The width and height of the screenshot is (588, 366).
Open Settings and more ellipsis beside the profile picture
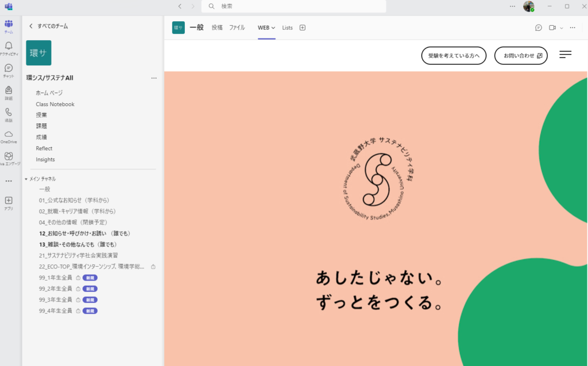(x=512, y=6)
